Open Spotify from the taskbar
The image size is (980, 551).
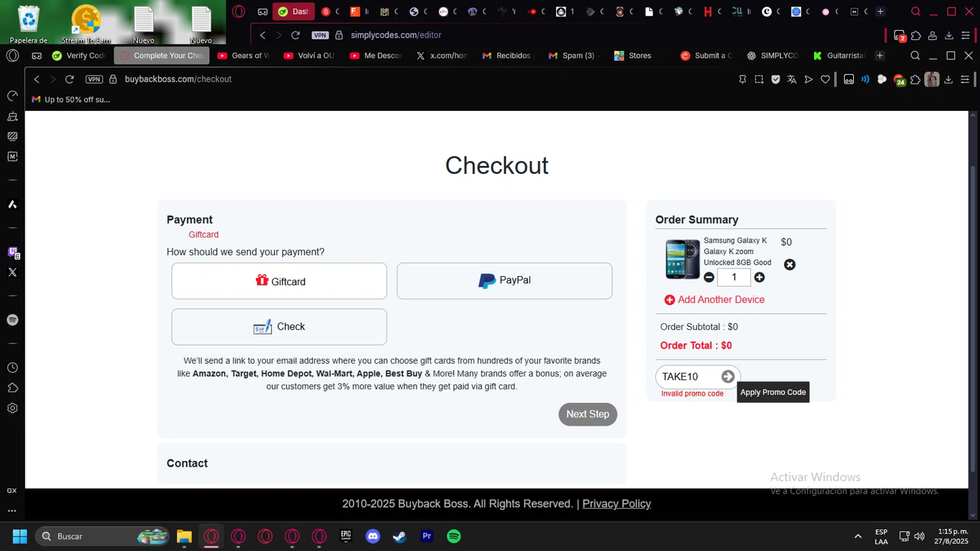[x=453, y=536]
